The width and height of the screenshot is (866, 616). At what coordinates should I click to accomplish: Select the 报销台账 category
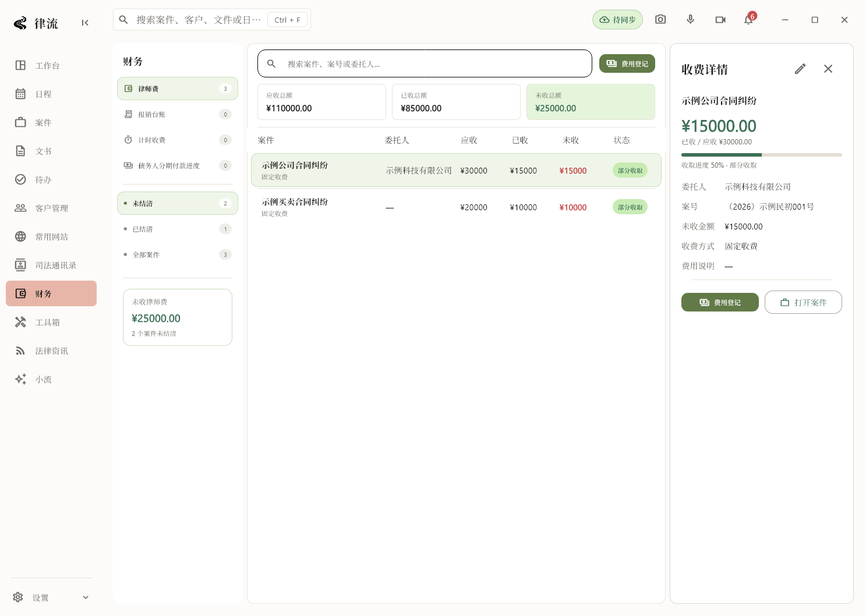[x=178, y=114]
